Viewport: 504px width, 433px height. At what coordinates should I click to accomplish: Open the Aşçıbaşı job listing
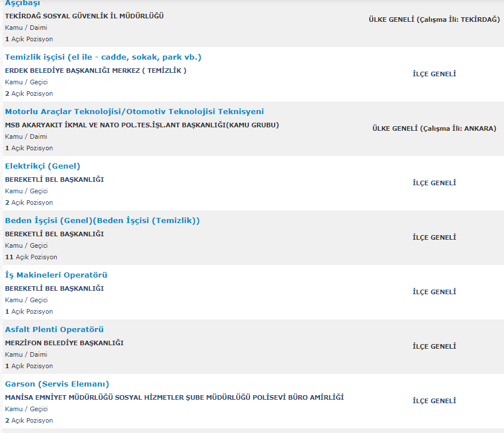[22, 3]
